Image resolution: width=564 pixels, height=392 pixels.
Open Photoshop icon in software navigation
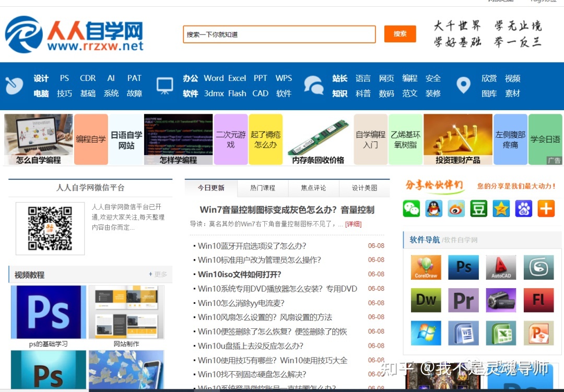point(463,267)
